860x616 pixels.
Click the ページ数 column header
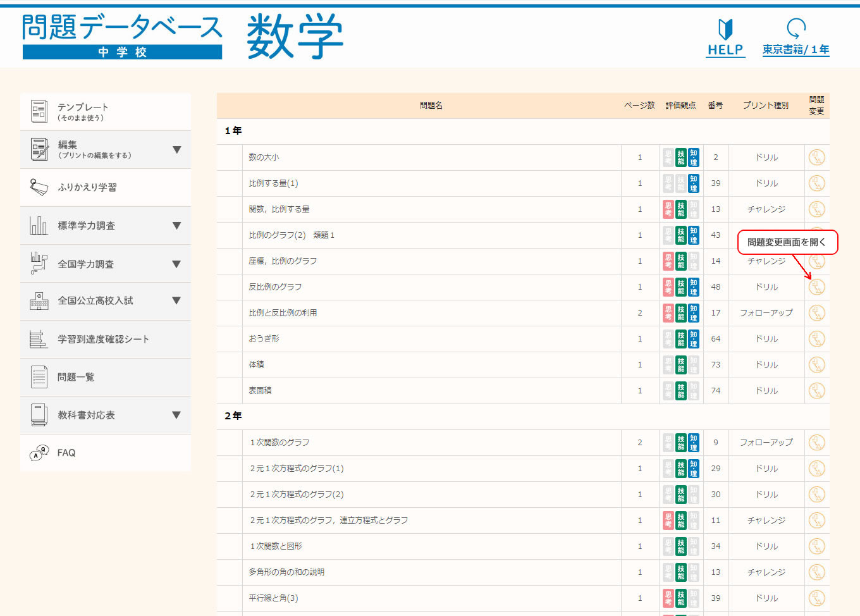(639, 106)
